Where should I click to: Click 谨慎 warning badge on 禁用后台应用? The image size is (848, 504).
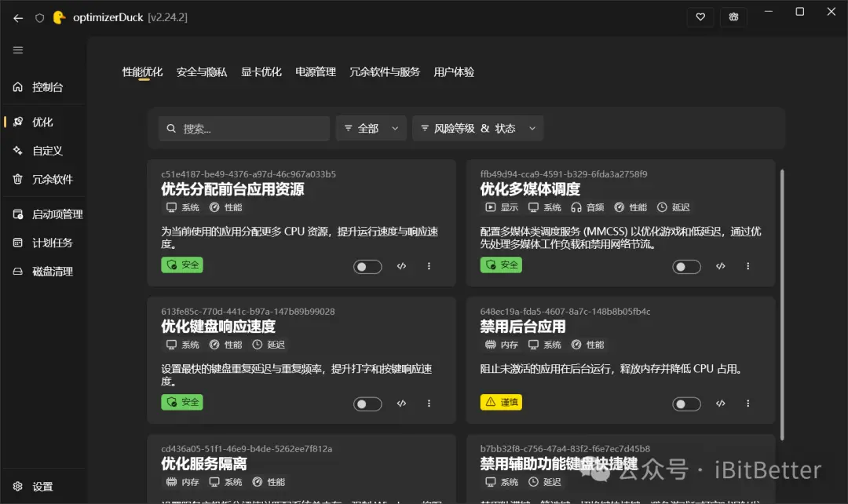point(501,402)
